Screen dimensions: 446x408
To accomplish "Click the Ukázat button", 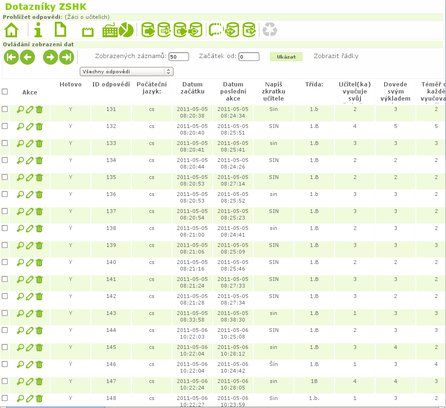I will pyautogui.click(x=286, y=57).
